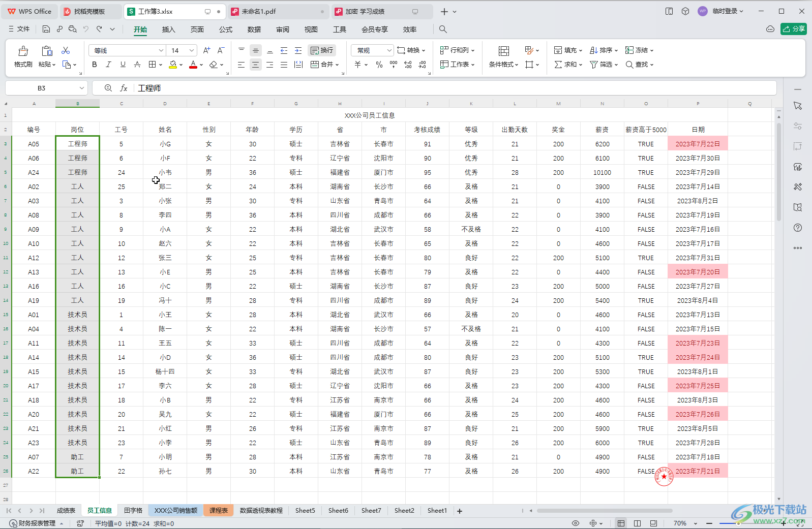Click the Decrease font size icon

click(x=221, y=50)
